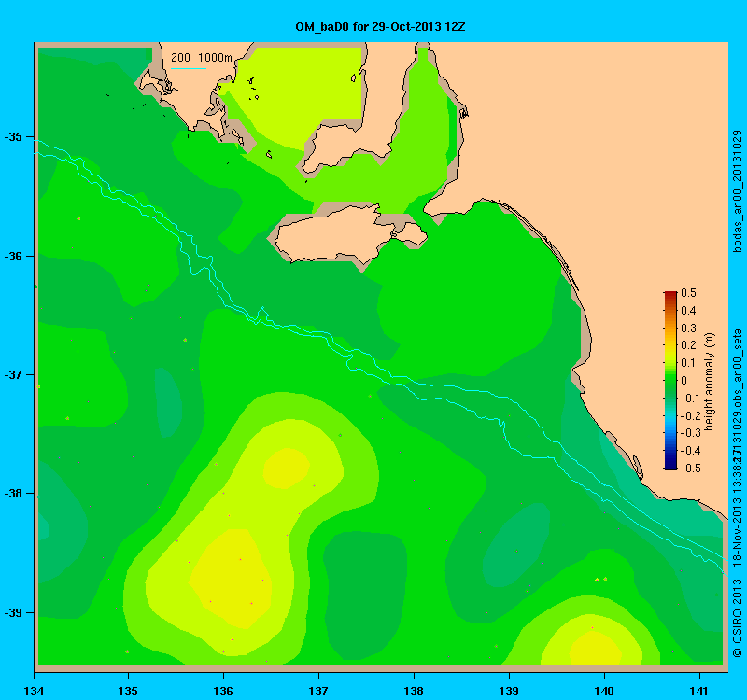
Task: Click the 141 longitude axis label
Action: (699, 691)
